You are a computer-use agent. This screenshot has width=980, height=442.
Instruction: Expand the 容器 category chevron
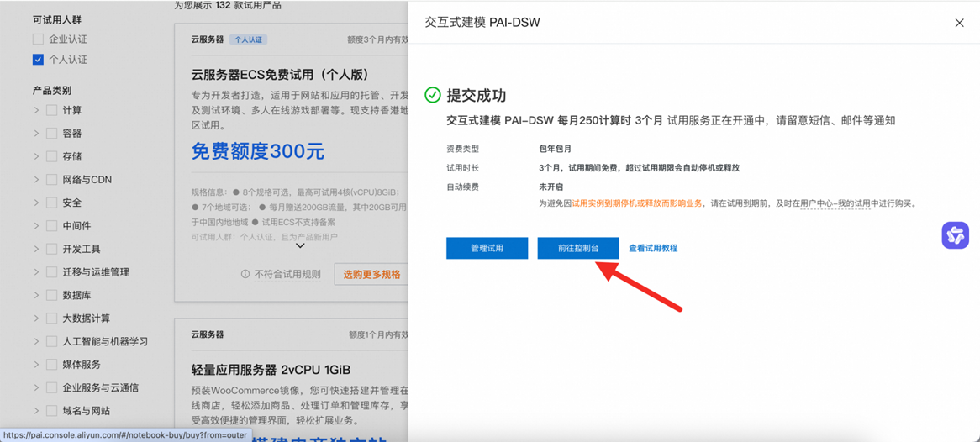click(36, 134)
